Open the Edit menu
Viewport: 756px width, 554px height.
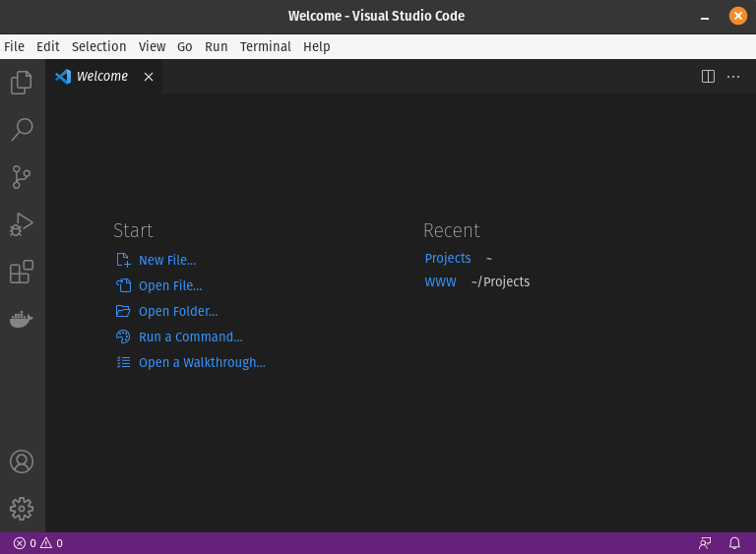[48, 47]
